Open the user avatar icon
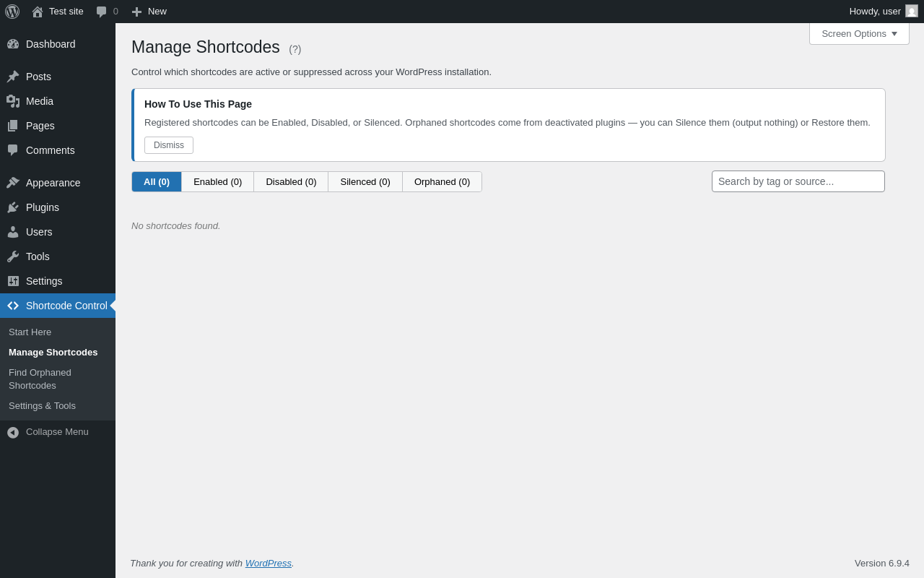Image resolution: width=924 pixels, height=578 pixels. pyautogui.click(x=912, y=11)
